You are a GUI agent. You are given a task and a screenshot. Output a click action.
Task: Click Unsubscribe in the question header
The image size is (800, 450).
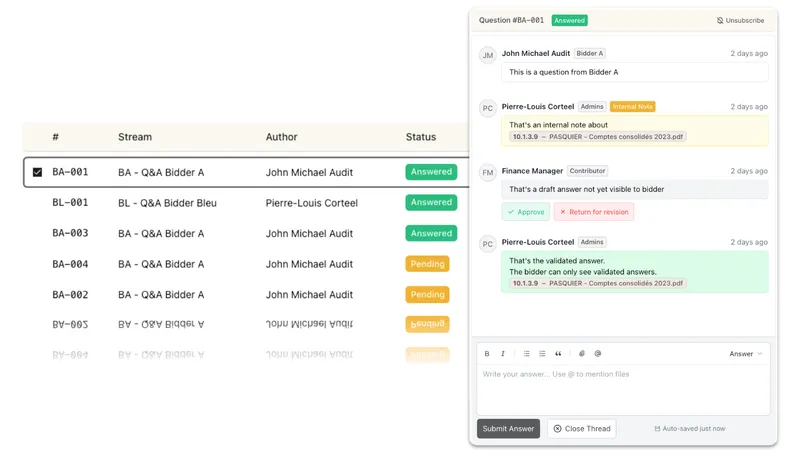[x=740, y=20]
